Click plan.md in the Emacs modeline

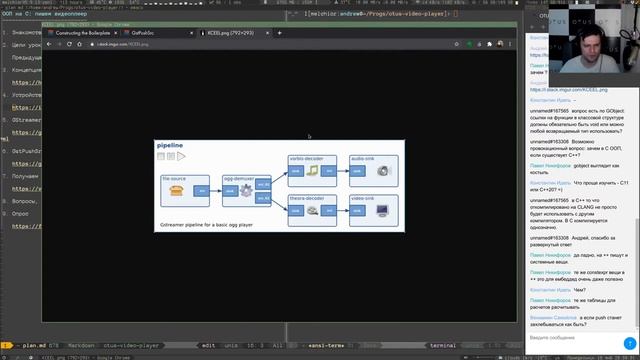tap(34, 346)
